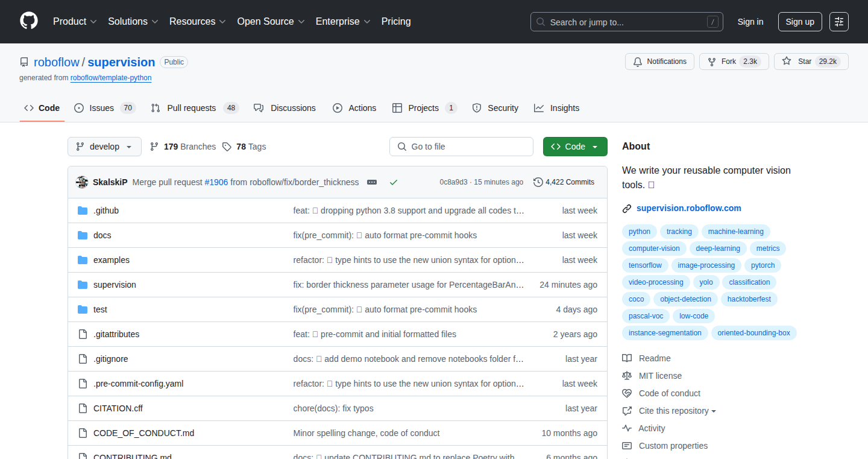Open the CITATION.cff file name
The image size is (868, 459).
(118, 408)
